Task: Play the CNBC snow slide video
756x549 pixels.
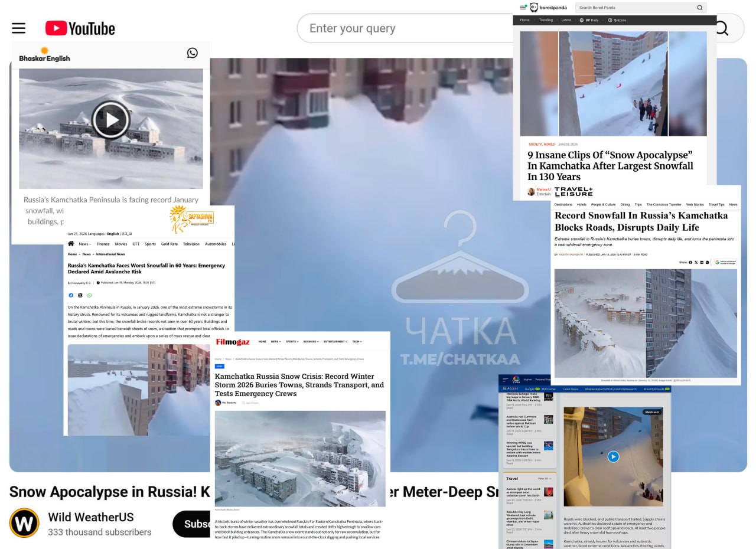Action: point(613,456)
